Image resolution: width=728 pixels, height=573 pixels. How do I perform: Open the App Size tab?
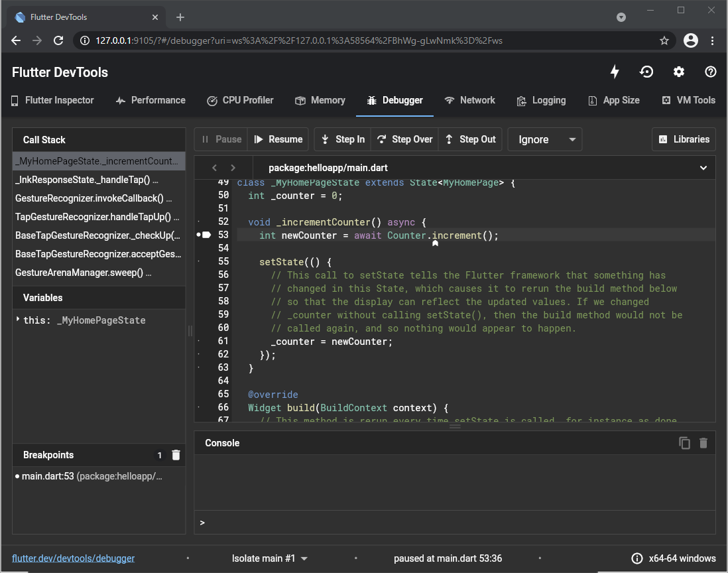click(614, 100)
